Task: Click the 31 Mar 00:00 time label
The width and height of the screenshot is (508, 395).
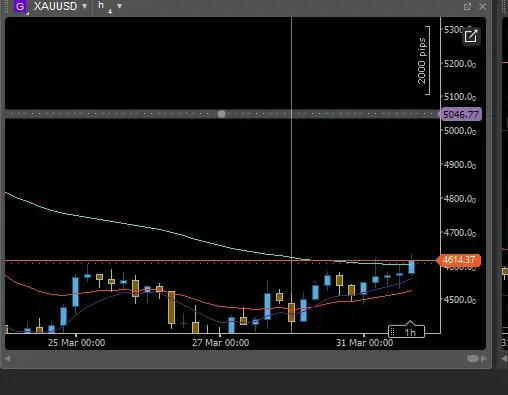Action: click(x=364, y=343)
